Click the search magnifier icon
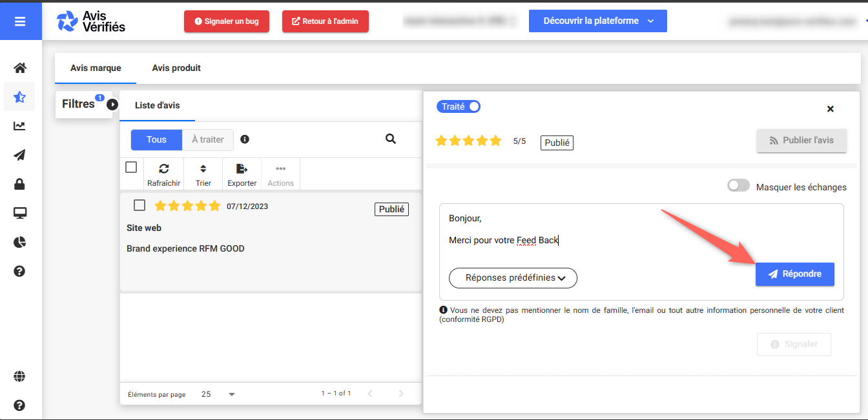Viewport: 868px width, 420px height. [390, 139]
